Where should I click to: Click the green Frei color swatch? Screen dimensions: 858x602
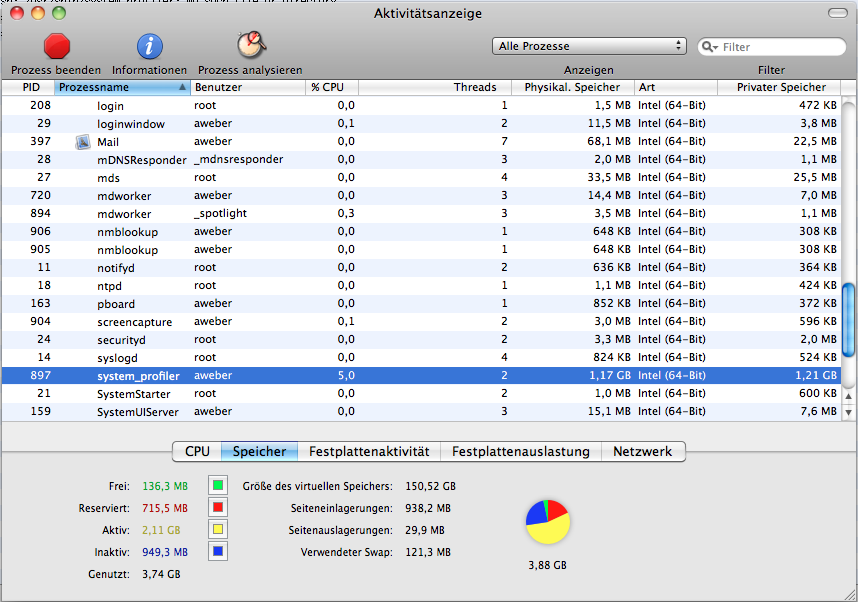point(218,486)
